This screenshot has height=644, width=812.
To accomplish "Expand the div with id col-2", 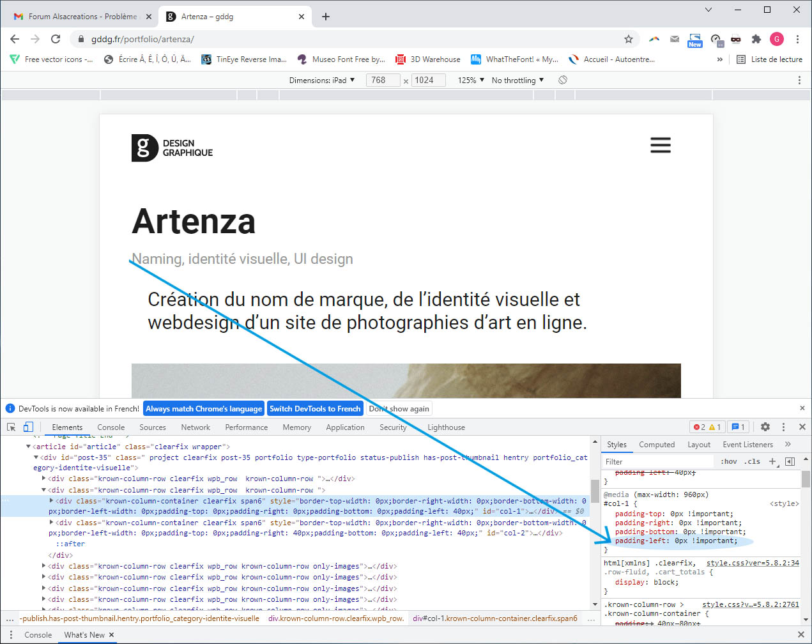I will pos(52,523).
